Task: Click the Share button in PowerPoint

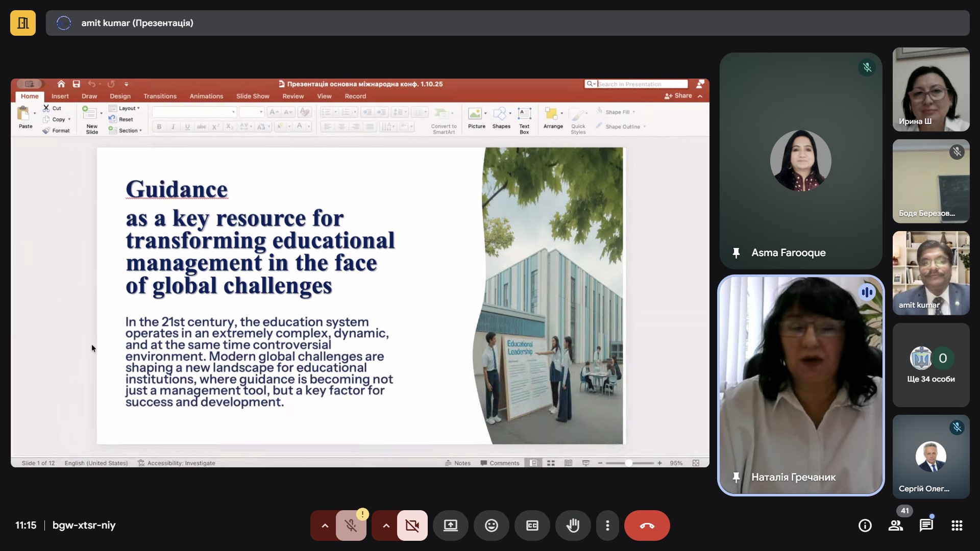Action: [x=678, y=96]
